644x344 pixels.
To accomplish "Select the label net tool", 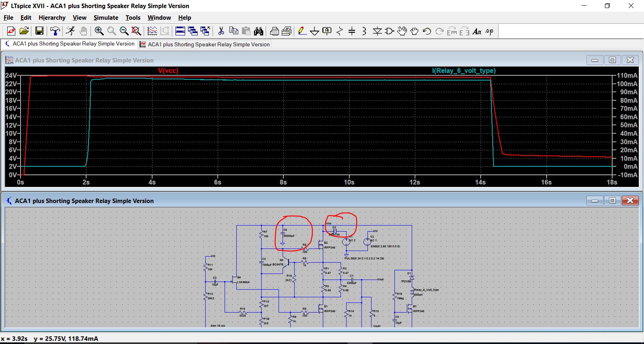I will [x=327, y=31].
